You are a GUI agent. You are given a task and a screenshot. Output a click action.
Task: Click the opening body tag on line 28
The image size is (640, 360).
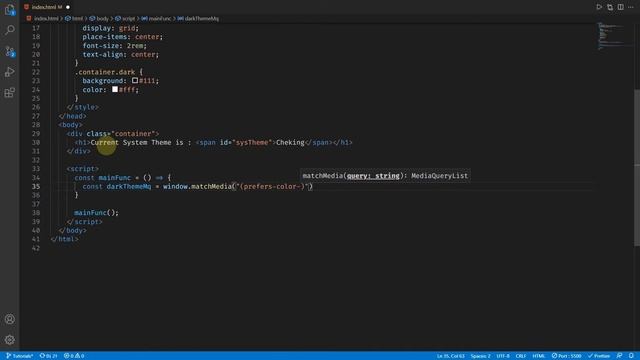point(70,124)
